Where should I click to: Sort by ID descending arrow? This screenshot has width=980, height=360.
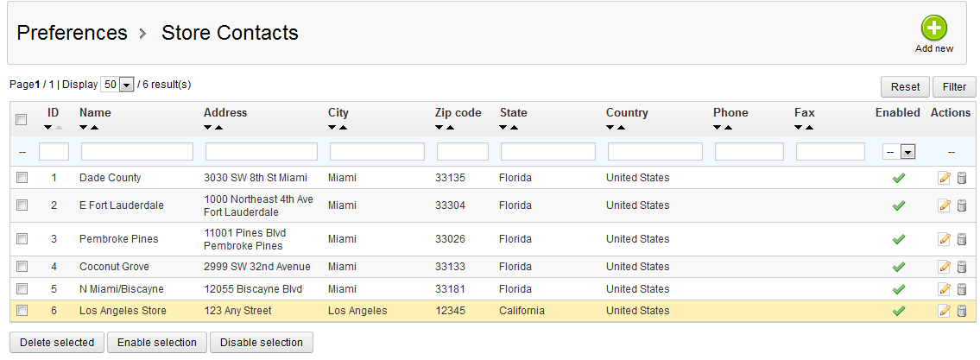click(48, 128)
